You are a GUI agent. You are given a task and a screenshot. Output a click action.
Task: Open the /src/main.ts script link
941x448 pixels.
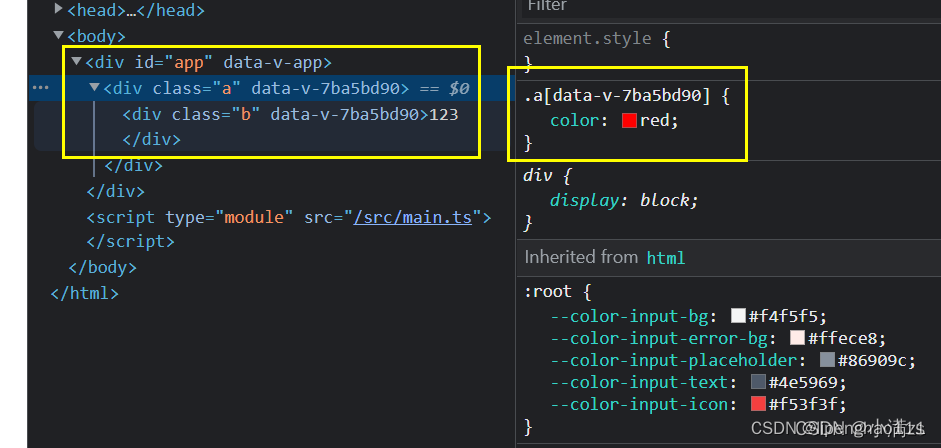pos(413,217)
